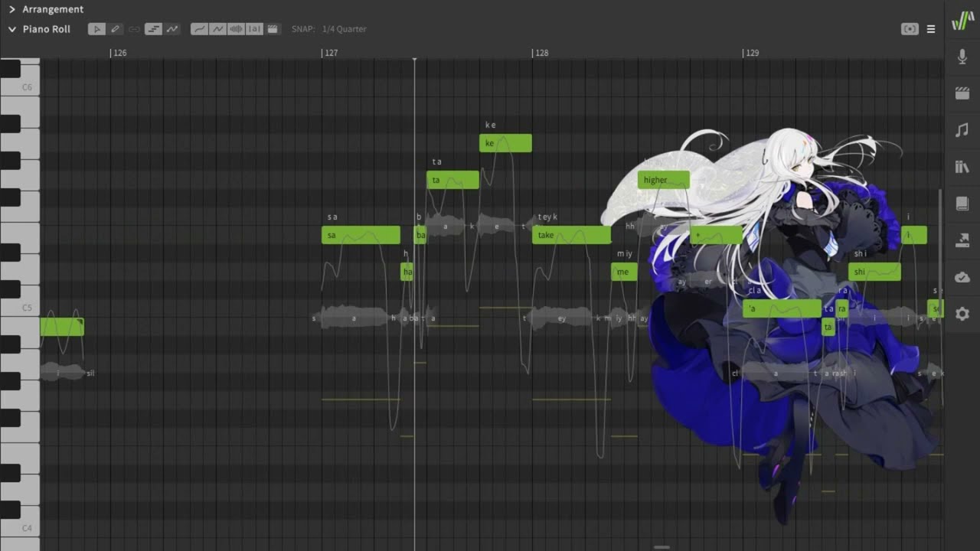Open Note Properties music note panel
Viewport: 980px width, 551px height.
pos(962,130)
